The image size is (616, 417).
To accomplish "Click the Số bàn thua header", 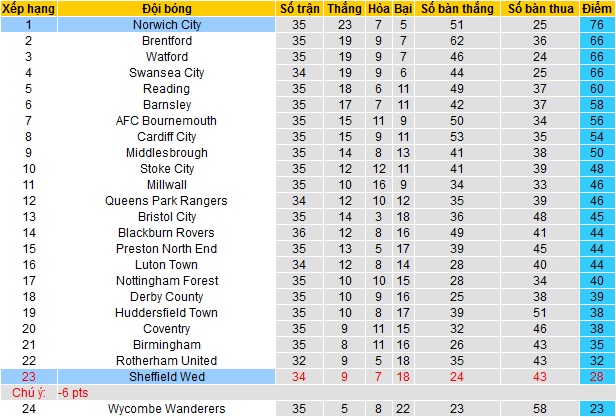I will [540, 8].
